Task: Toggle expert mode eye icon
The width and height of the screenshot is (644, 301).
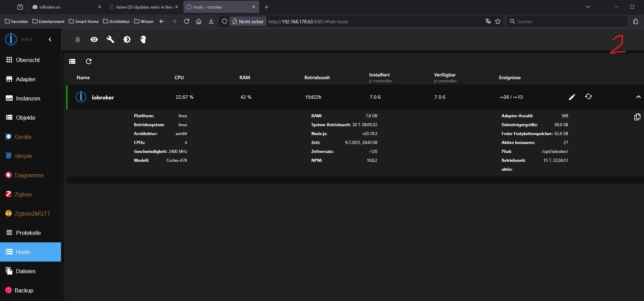Action: (x=94, y=39)
